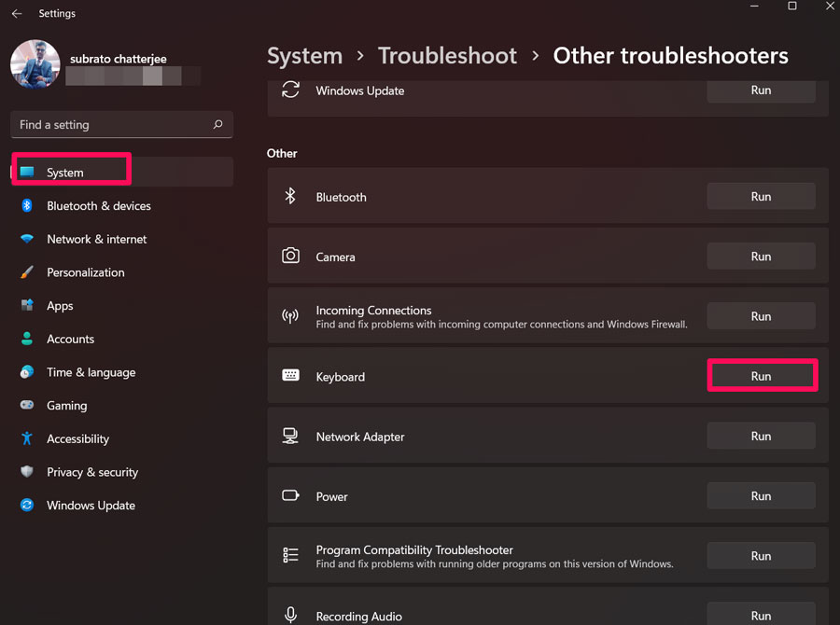840x625 pixels.
Task: Click the Network Adapter row icon
Action: [290, 436]
